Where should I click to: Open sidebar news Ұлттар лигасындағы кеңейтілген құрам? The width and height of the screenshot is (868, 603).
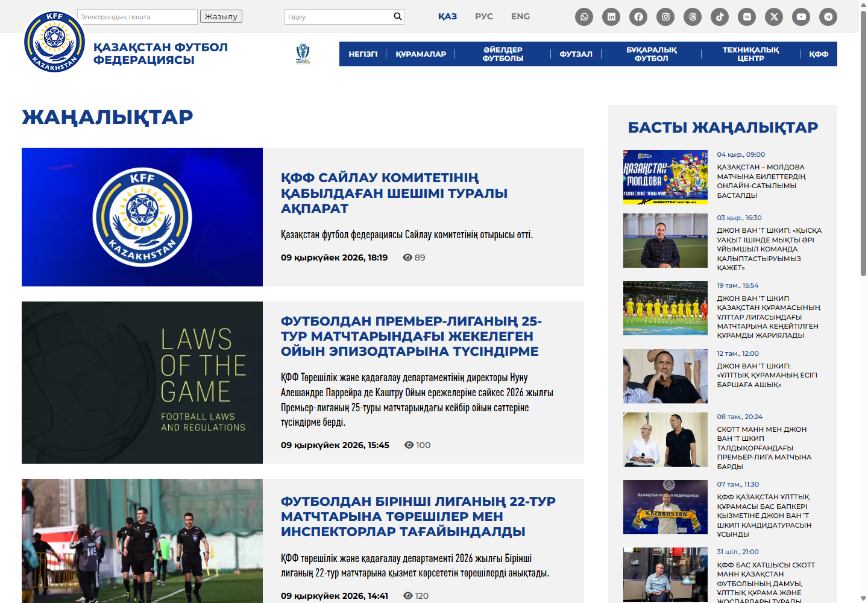click(x=769, y=317)
